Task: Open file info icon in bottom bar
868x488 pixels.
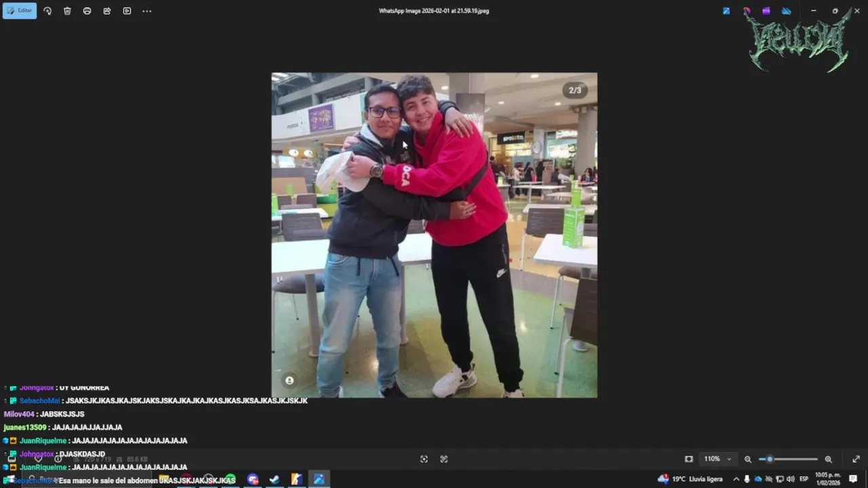Action: [x=58, y=459]
